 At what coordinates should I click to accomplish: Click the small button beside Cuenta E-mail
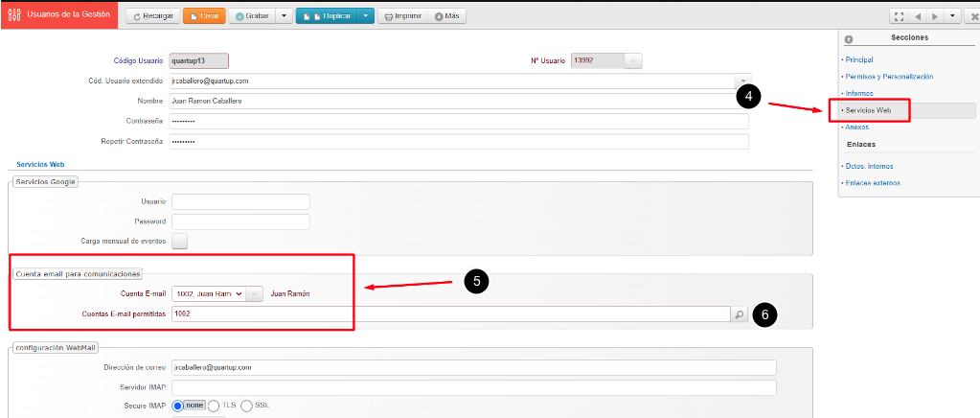point(255,294)
